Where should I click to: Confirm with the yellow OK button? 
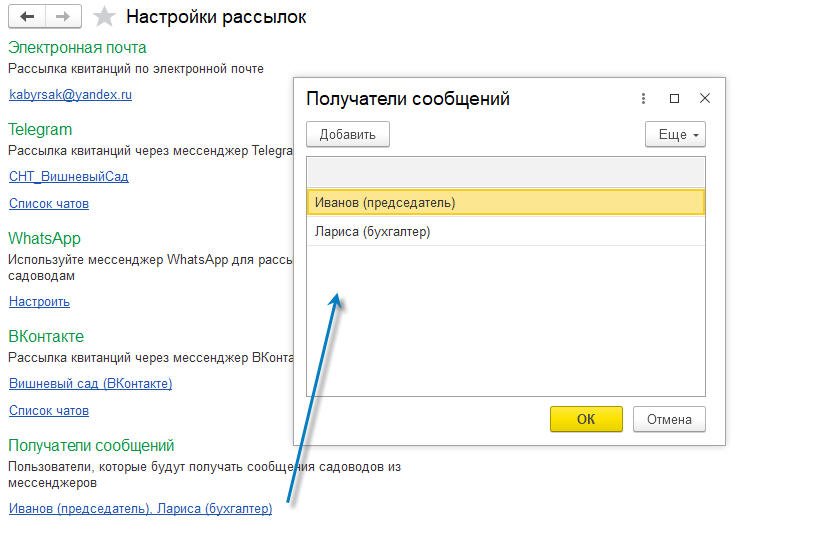coord(586,419)
